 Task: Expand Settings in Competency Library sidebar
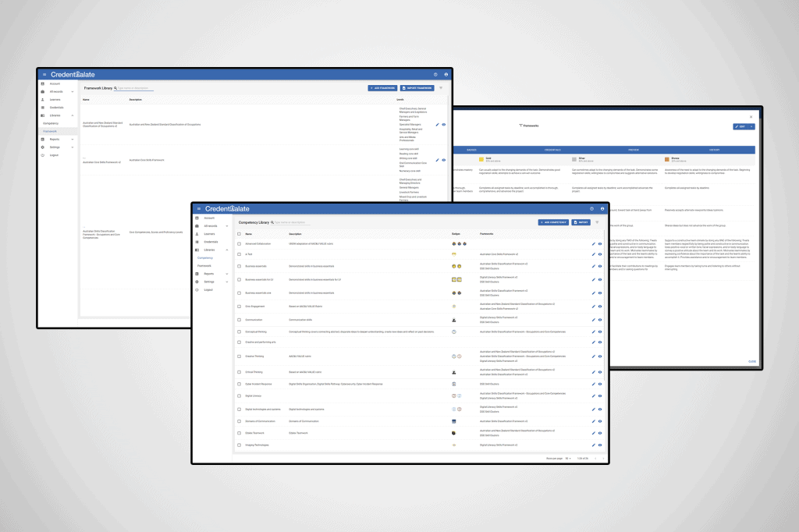pos(227,282)
